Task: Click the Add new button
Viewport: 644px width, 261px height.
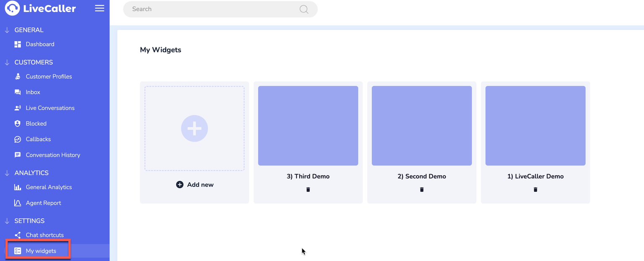Action: tap(195, 185)
